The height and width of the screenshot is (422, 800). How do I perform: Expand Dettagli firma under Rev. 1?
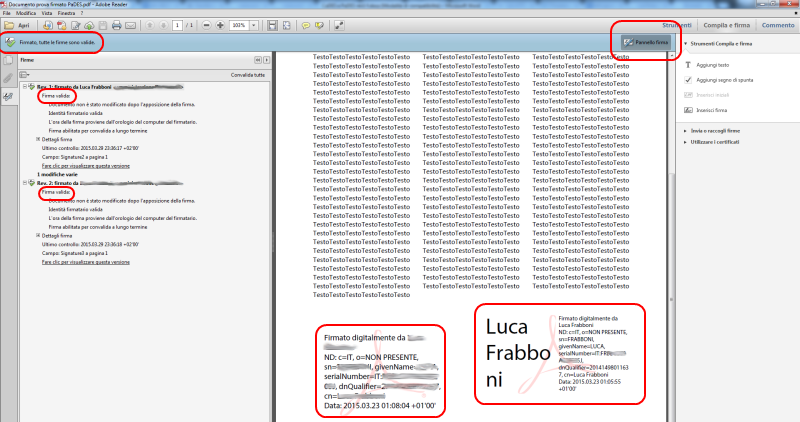coord(38,139)
